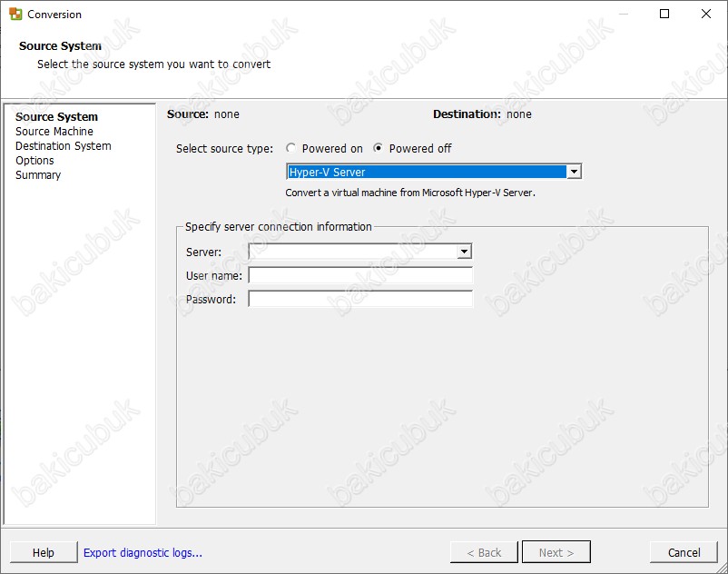Focus the Password input field
The image size is (728, 574).
point(360,299)
